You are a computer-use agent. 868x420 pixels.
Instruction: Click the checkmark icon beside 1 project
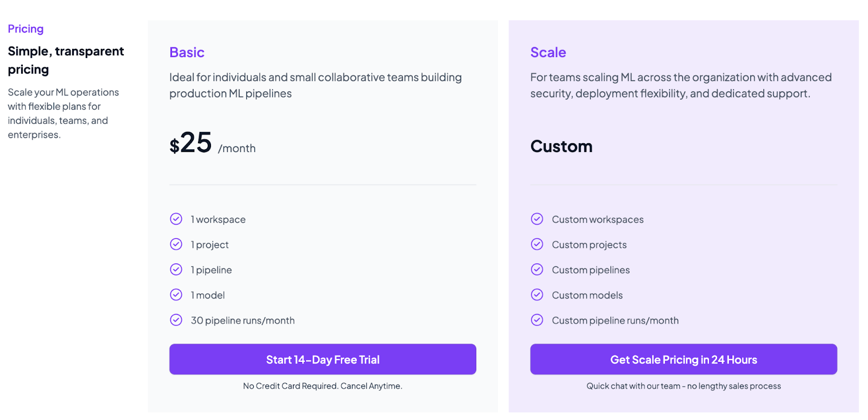pos(176,244)
